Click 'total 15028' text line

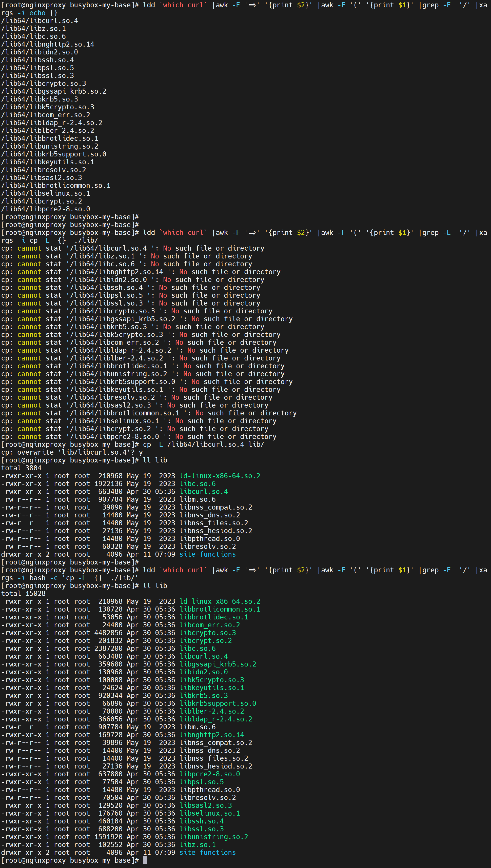pyautogui.click(x=23, y=593)
